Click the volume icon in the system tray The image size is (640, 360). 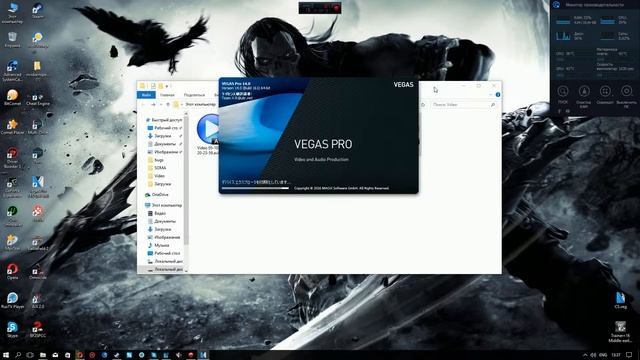[x=593, y=355]
